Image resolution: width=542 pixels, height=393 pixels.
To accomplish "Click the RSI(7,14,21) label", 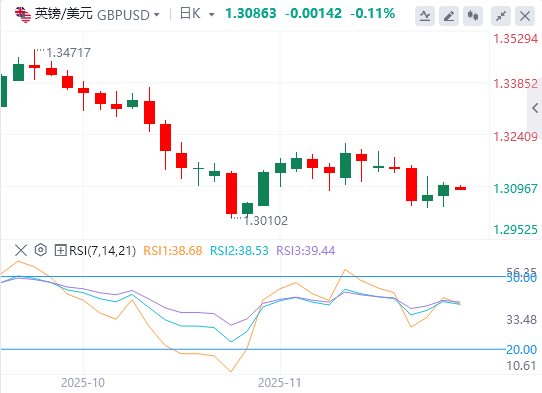I will tap(102, 251).
